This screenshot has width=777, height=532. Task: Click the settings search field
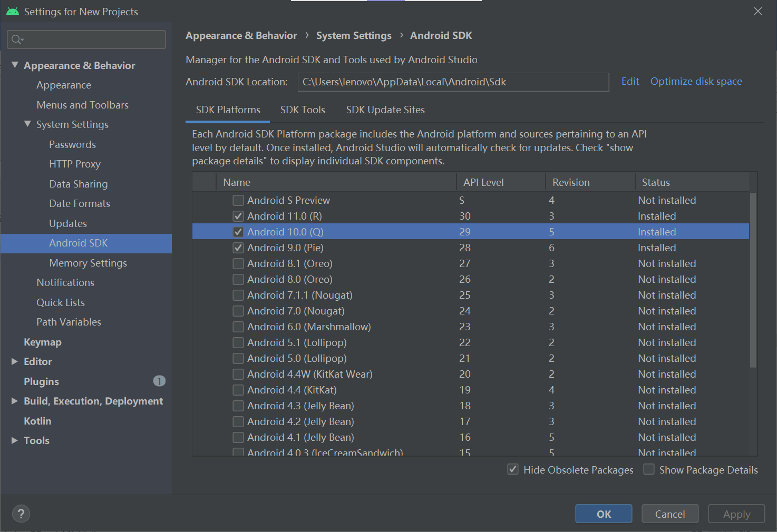(86, 40)
